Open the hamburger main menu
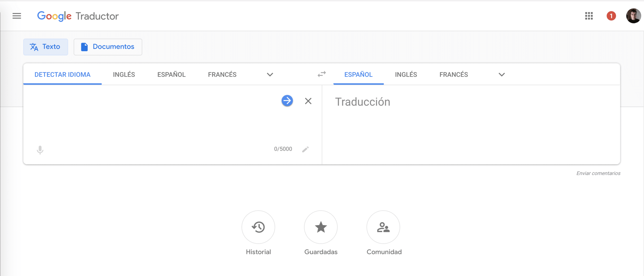This screenshot has height=276, width=644. [x=17, y=16]
